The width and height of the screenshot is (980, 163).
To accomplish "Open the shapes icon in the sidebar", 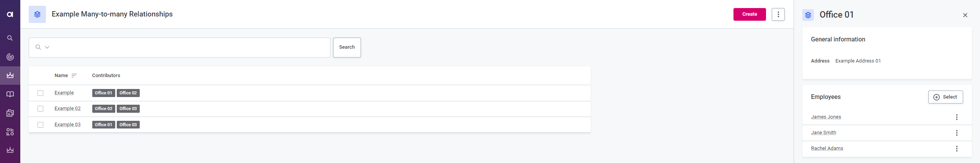I will pos(10,132).
